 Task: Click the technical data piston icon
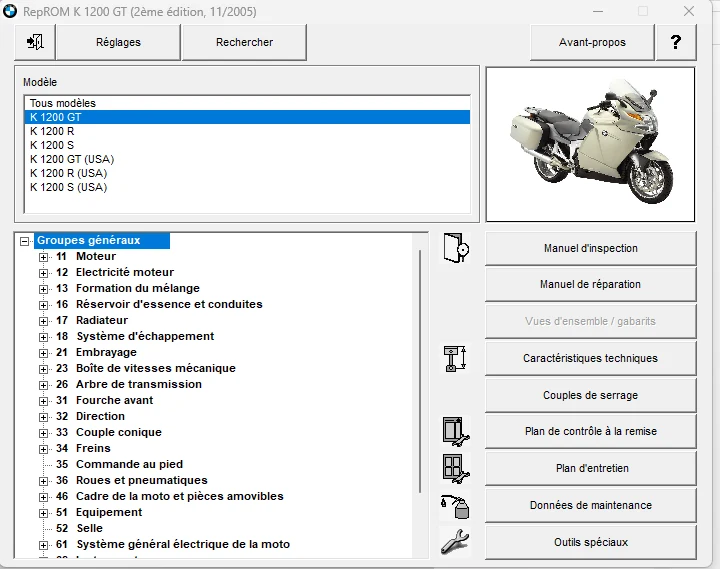pyautogui.click(x=455, y=358)
